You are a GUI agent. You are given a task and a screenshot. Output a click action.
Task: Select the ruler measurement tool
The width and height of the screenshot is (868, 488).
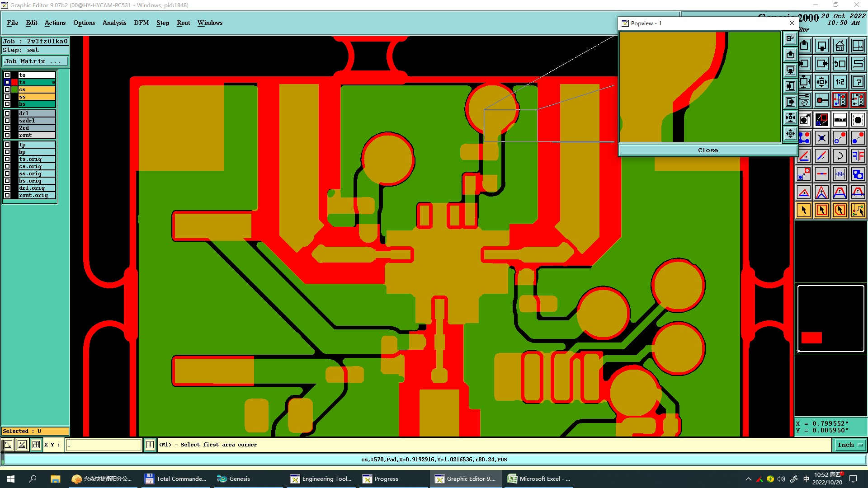[x=840, y=120]
